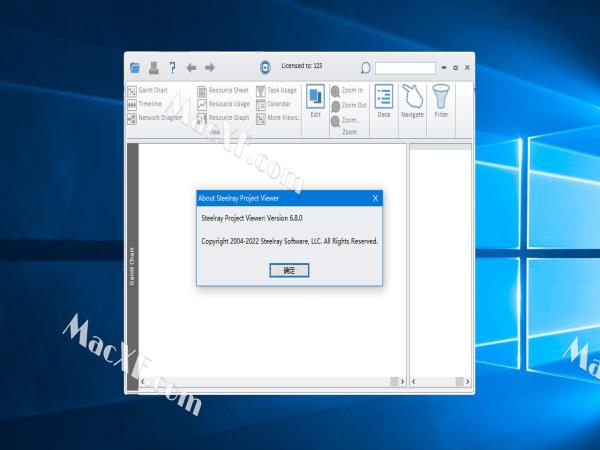Go forward with the right arrow icon
The height and width of the screenshot is (450, 600).
[210, 68]
